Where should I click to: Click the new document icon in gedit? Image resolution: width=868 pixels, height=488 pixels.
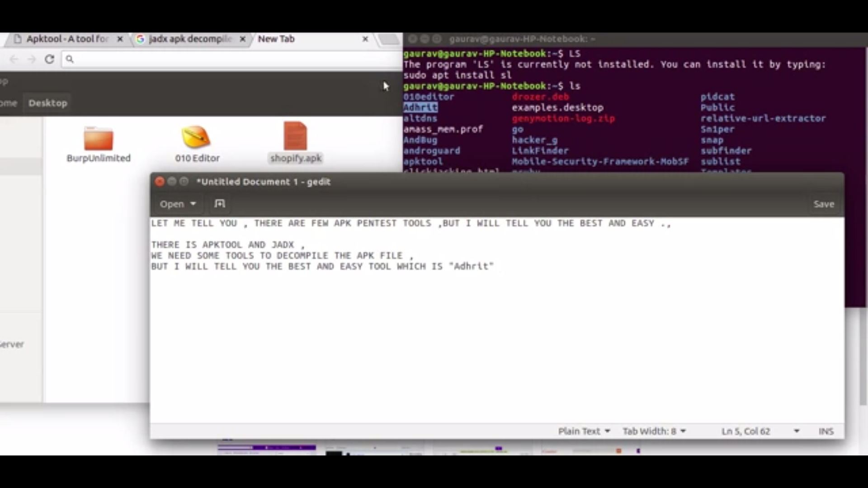pos(220,204)
